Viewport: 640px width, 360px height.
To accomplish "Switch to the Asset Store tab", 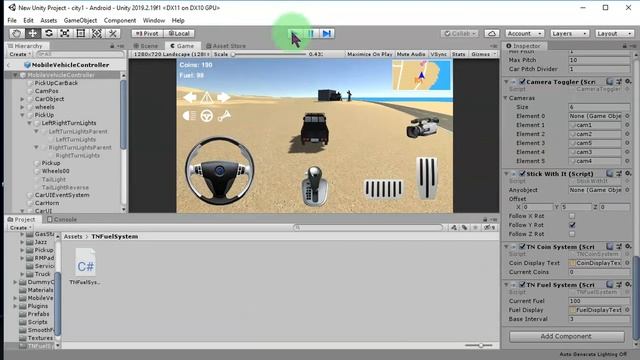I will 226,46.
